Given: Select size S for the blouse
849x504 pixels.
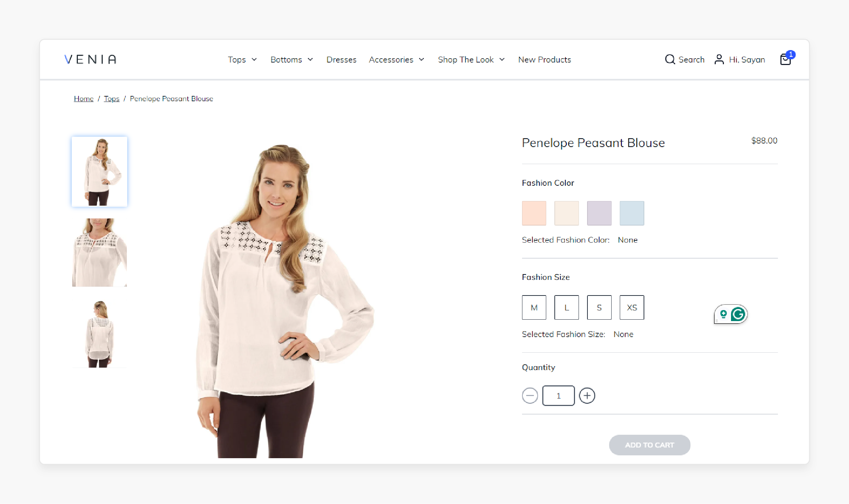Looking at the screenshot, I should click(x=600, y=307).
